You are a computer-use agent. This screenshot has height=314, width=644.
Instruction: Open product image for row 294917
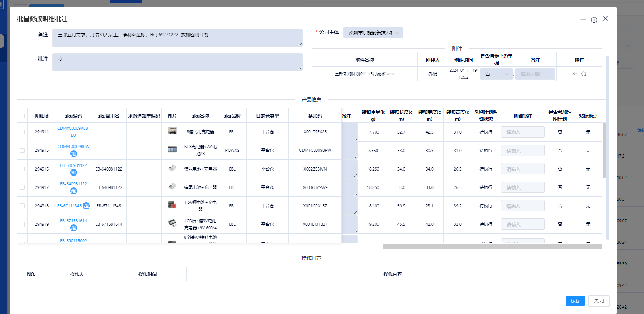172,187
